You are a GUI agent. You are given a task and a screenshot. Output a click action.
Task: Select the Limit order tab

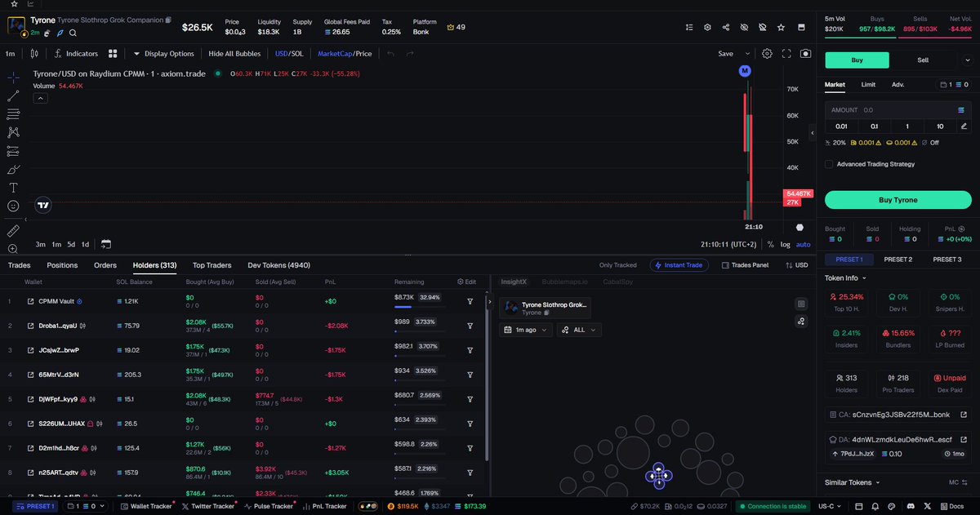[868, 84]
